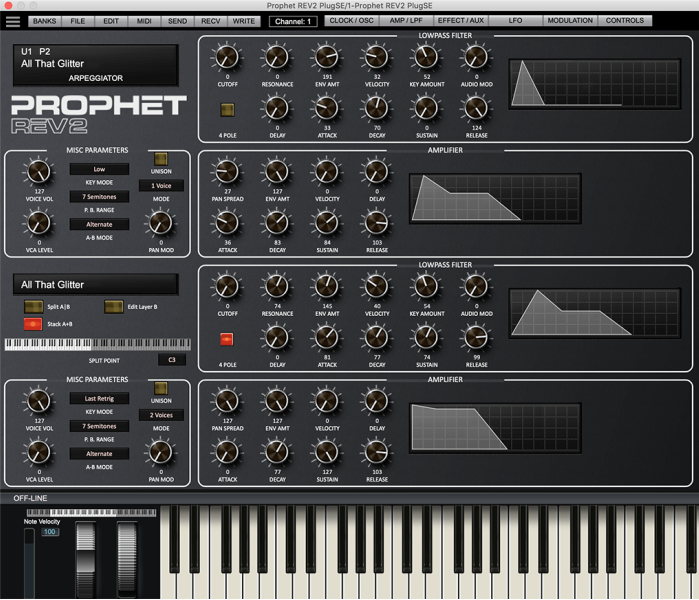Open the lower P.B. Range dropdown
The image size is (699, 600).
pos(99,426)
